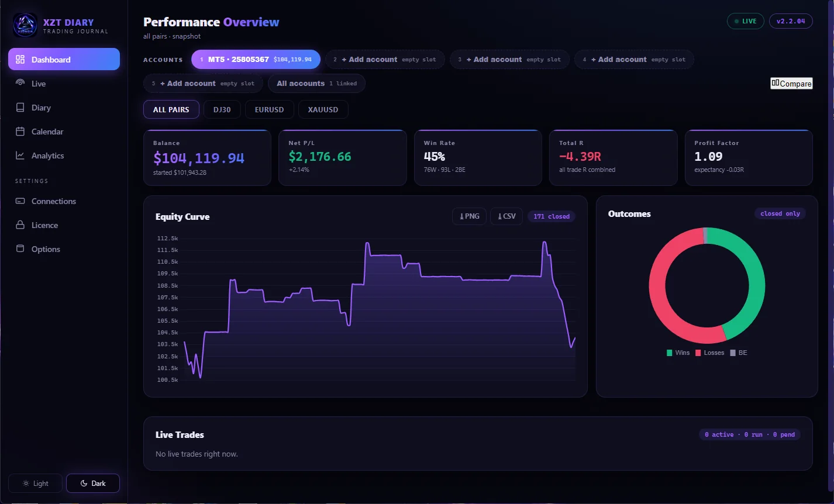Open the Licence page
Viewport: 834px width, 504px height.
point(64,225)
